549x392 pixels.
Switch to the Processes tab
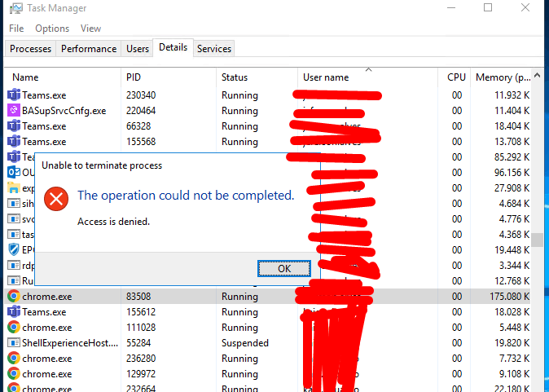click(x=30, y=49)
